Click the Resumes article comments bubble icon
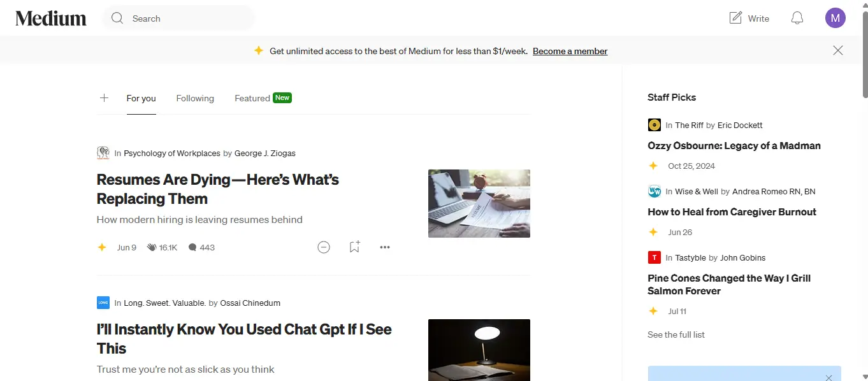This screenshot has width=868, height=381. (192, 247)
